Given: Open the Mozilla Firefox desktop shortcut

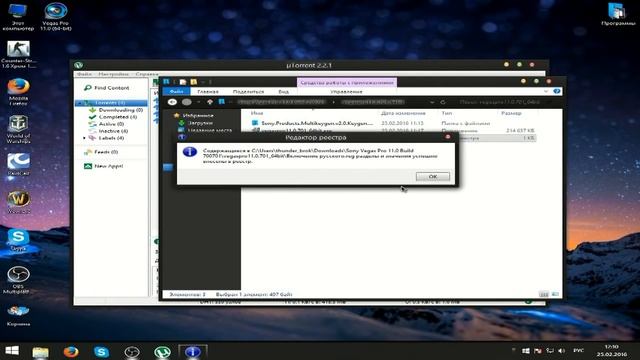Looking at the screenshot, I should tap(18, 92).
